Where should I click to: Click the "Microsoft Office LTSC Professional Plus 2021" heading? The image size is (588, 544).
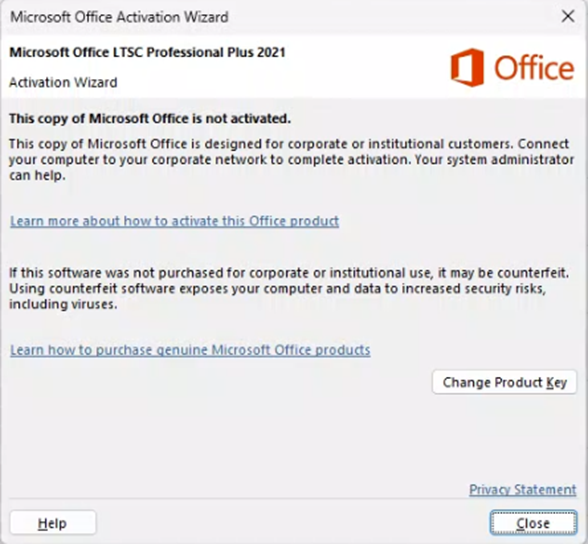(x=147, y=52)
